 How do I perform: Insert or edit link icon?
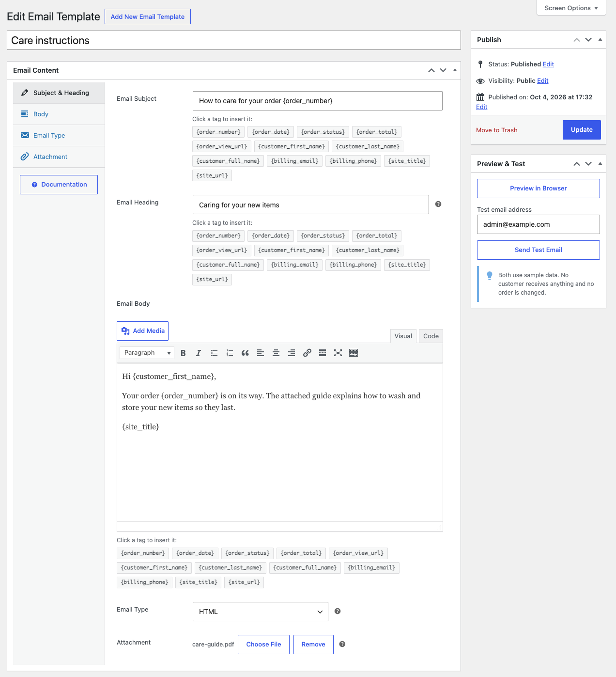(307, 353)
